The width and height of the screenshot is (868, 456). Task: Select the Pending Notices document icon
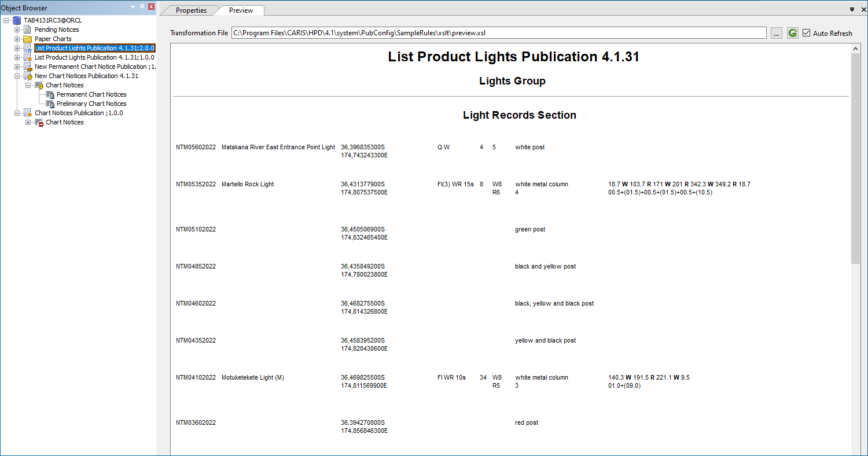pyautogui.click(x=27, y=30)
